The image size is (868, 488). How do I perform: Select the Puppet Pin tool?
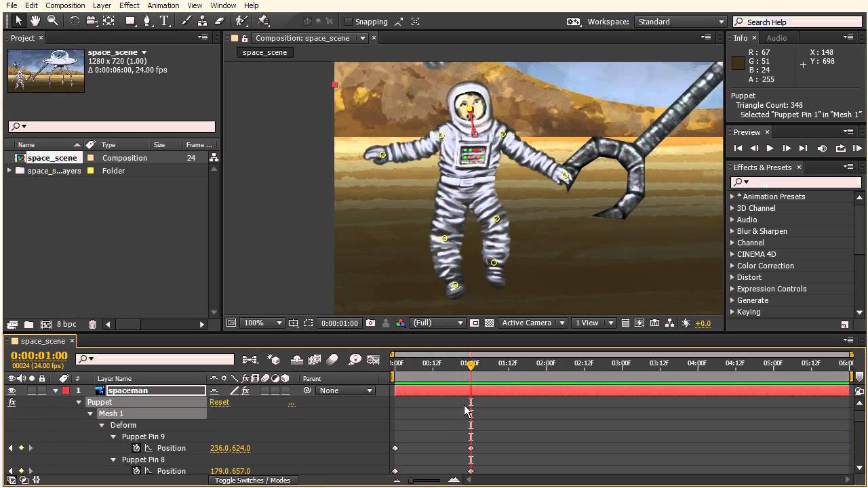264,21
